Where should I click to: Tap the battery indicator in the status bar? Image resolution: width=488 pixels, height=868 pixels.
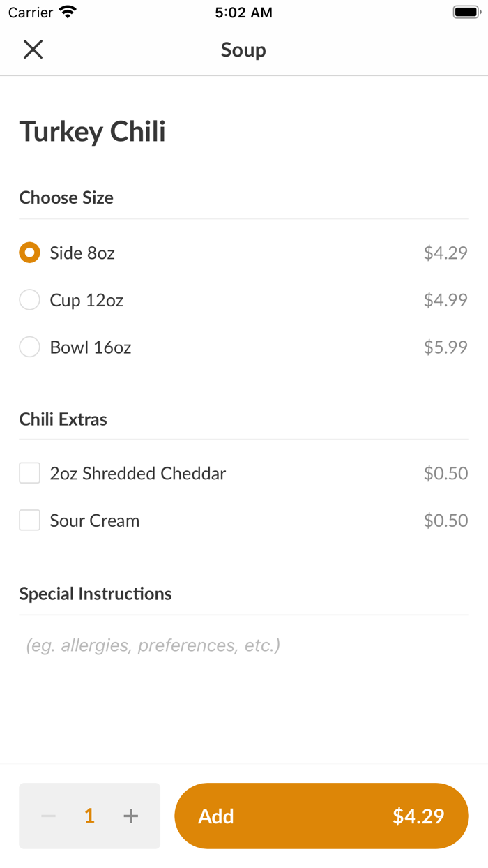[464, 11]
